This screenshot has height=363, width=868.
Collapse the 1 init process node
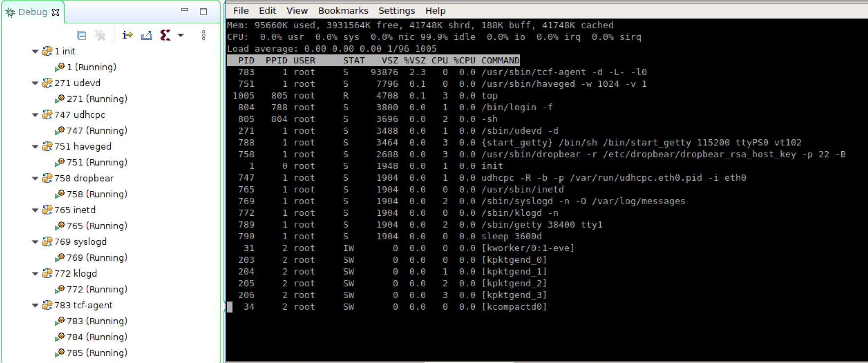(x=35, y=52)
